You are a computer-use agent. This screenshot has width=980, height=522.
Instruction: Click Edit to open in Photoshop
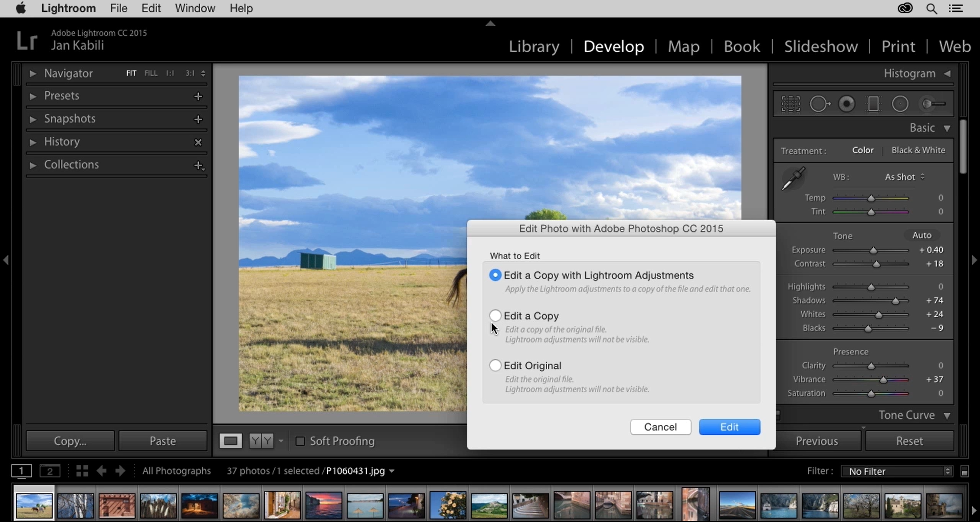click(x=729, y=427)
